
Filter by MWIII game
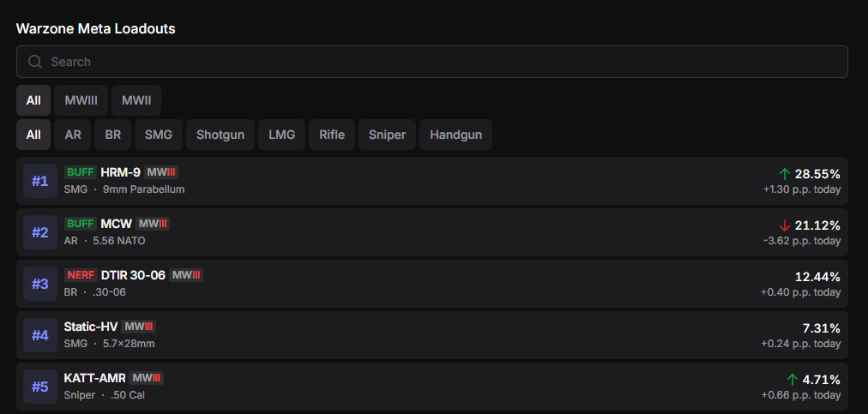coord(81,100)
